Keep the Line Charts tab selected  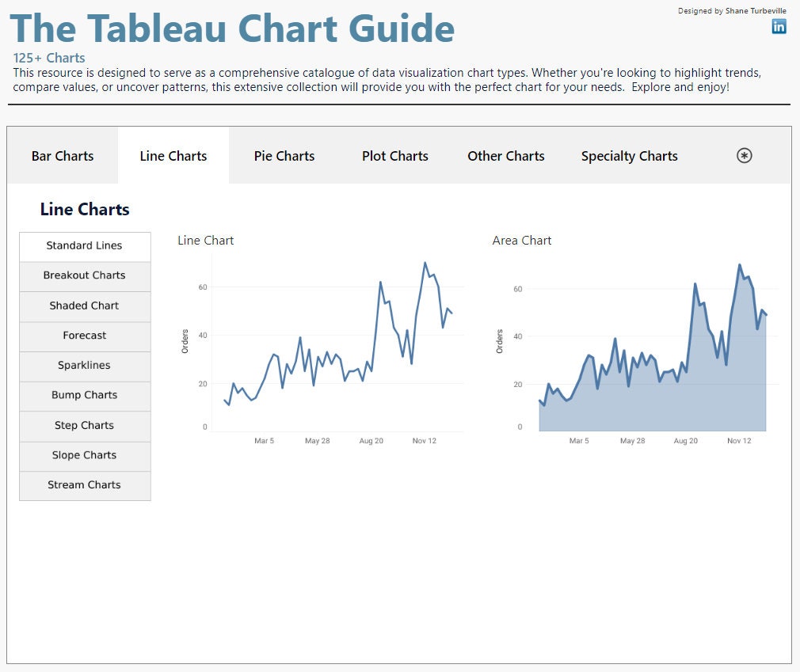(173, 156)
